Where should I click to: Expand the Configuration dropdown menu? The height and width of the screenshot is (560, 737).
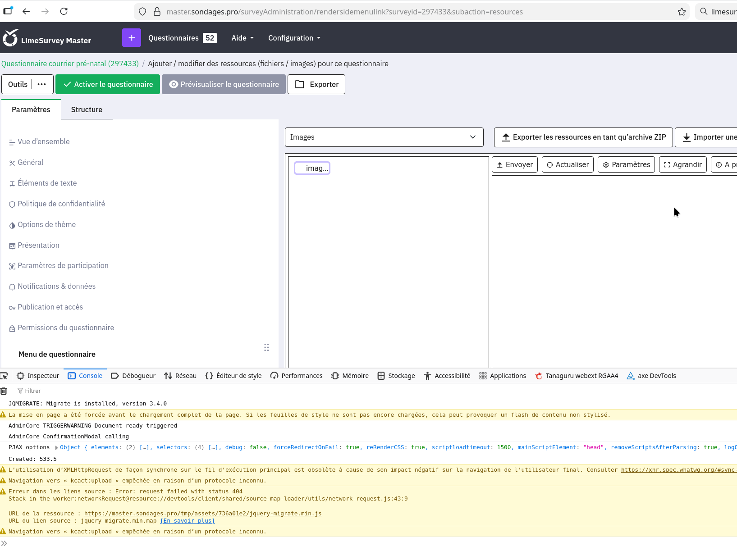point(294,38)
